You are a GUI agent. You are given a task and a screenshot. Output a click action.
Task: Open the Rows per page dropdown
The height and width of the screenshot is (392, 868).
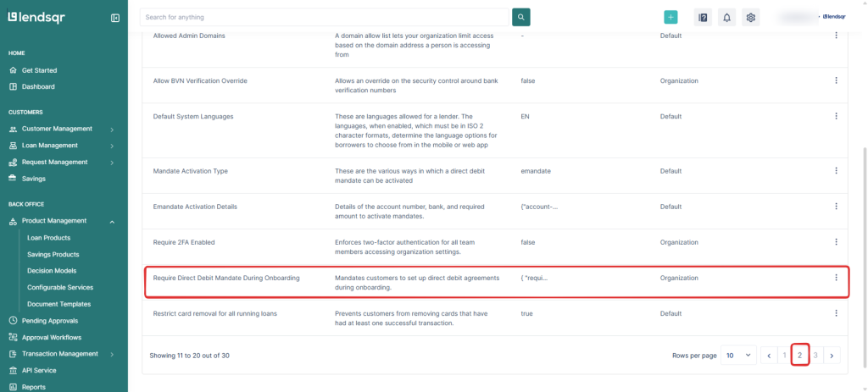(738, 356)
